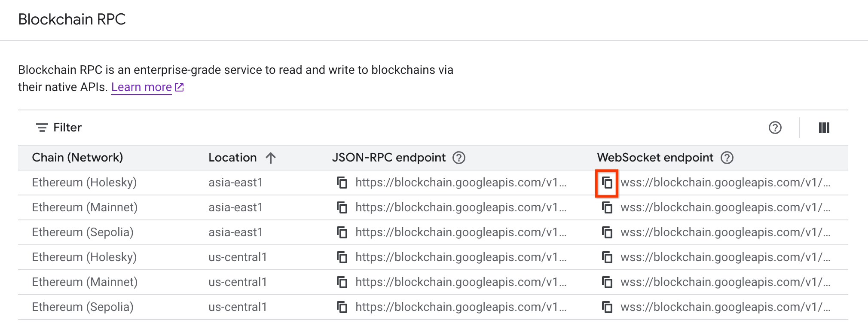The height and width of the screenshot is (332, 868).
Task: Open the JSON-RPC endpoint help tooltip
Action: [459, 158]
